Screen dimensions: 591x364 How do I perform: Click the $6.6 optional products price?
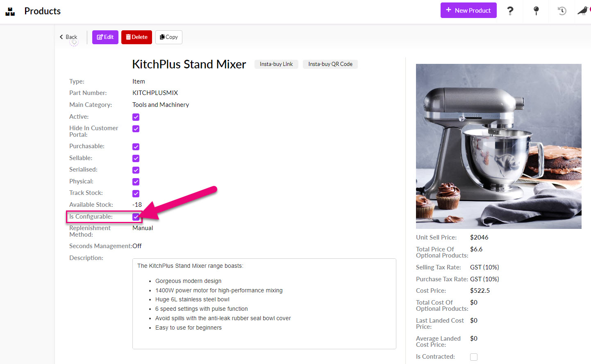[x=476, y=249]
